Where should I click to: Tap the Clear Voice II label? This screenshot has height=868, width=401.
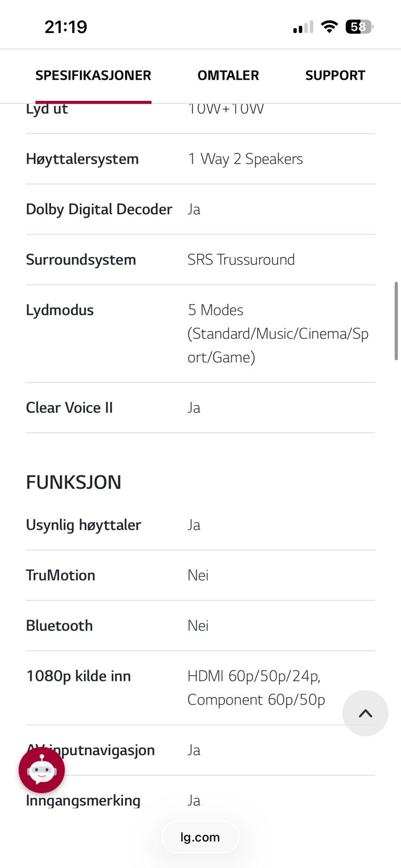coord(69,408)
